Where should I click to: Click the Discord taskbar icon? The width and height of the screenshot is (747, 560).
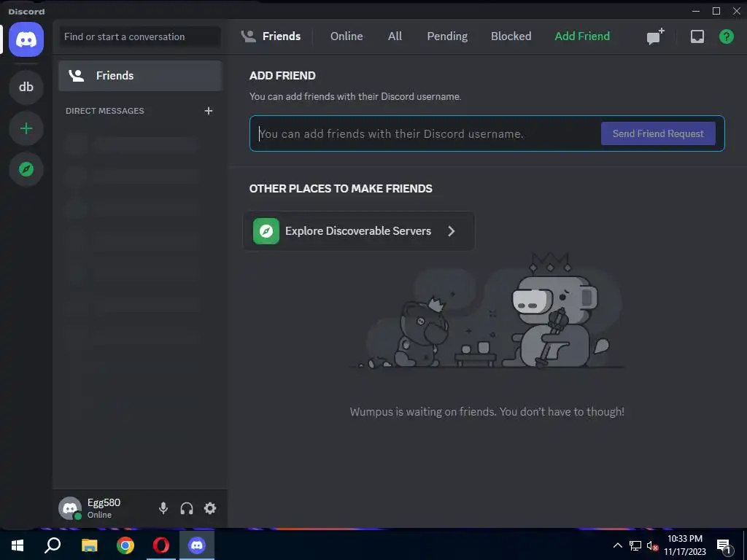(197, 545)
